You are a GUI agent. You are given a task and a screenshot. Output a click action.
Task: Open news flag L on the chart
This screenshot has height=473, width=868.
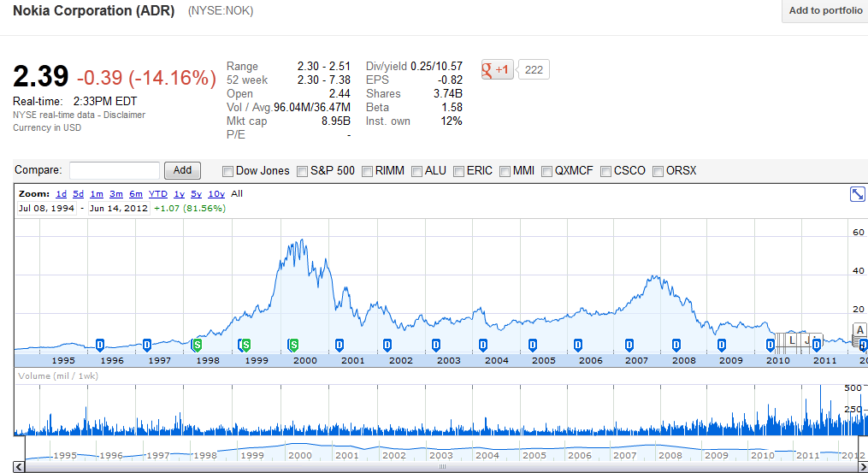tap(792, 340)
